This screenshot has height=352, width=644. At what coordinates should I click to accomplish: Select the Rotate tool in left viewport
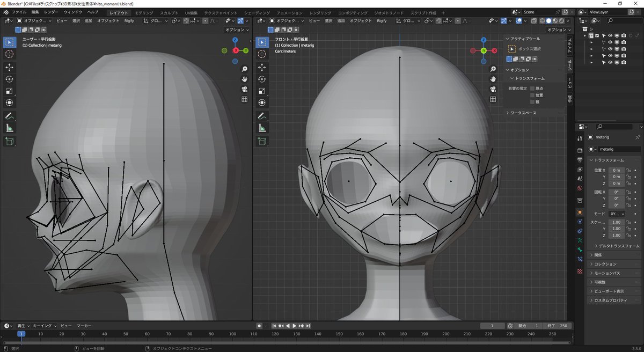pyautogui.click(x=10, y=79)
